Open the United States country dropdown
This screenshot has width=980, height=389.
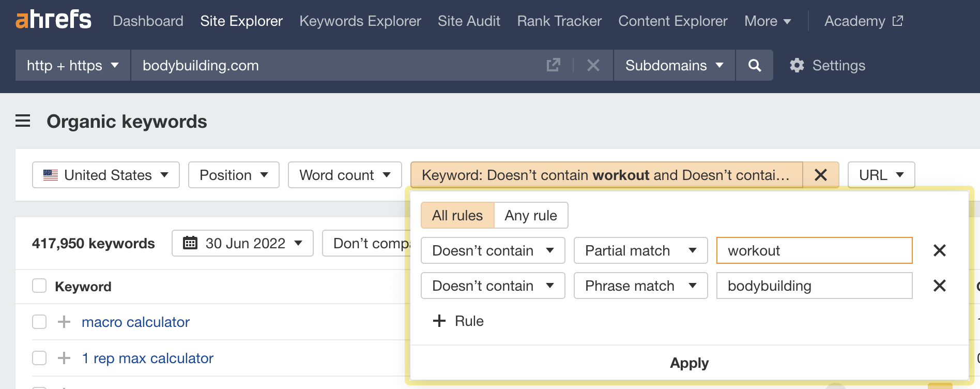[x=106, y=175]
